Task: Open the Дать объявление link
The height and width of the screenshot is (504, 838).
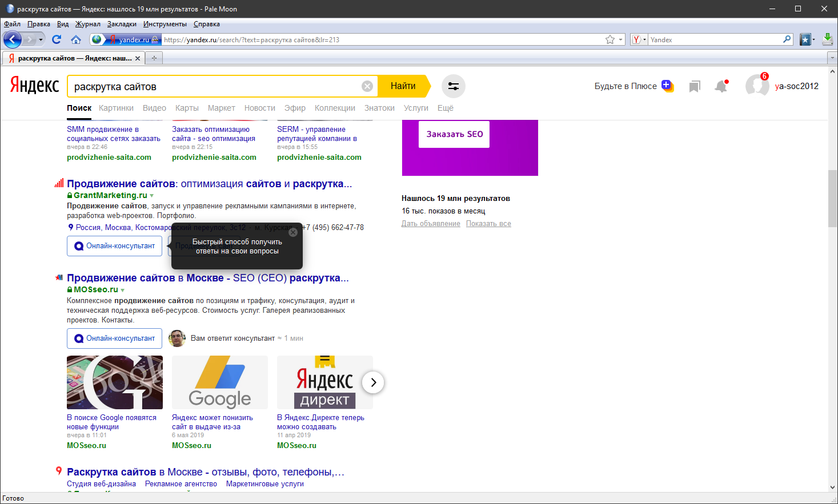Action: (x=431, y=224)
